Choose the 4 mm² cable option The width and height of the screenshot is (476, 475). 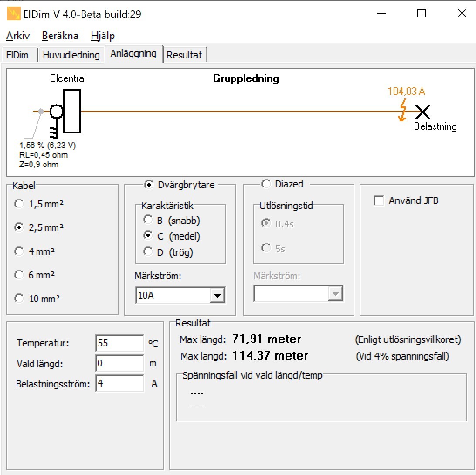point(19,251)
